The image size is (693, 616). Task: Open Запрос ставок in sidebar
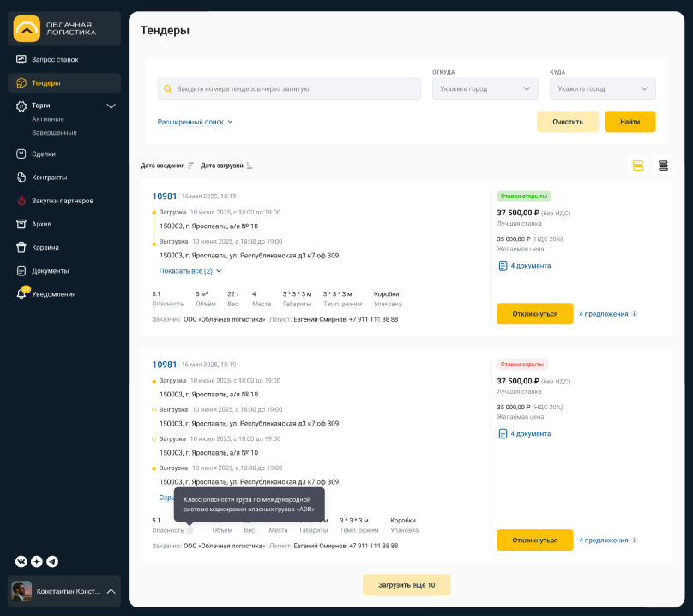coord(55,59)
